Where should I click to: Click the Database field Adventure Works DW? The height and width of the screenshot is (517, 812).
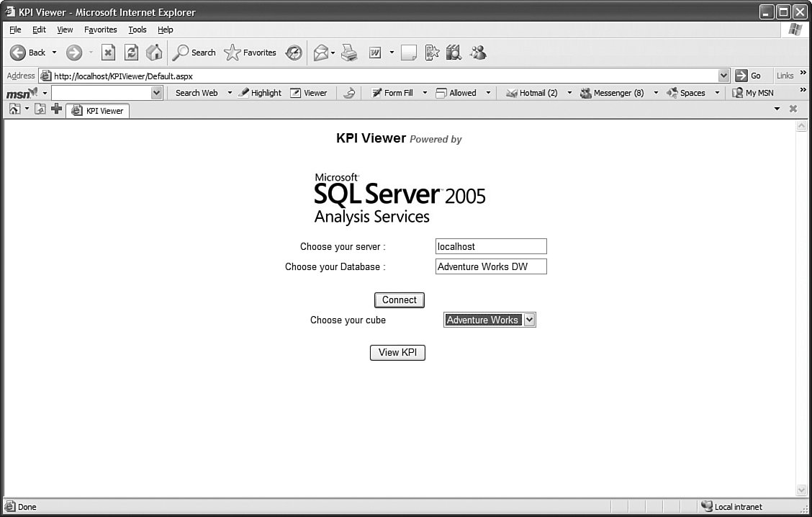pyautogui.click(x=491, y=267)
